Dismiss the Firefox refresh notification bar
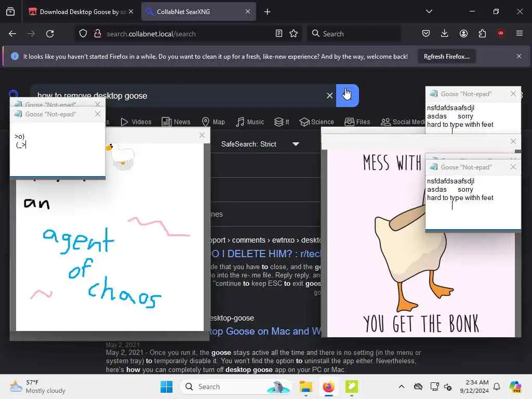The height and width of the screenshot is (399, 532). tap(519, 56)
